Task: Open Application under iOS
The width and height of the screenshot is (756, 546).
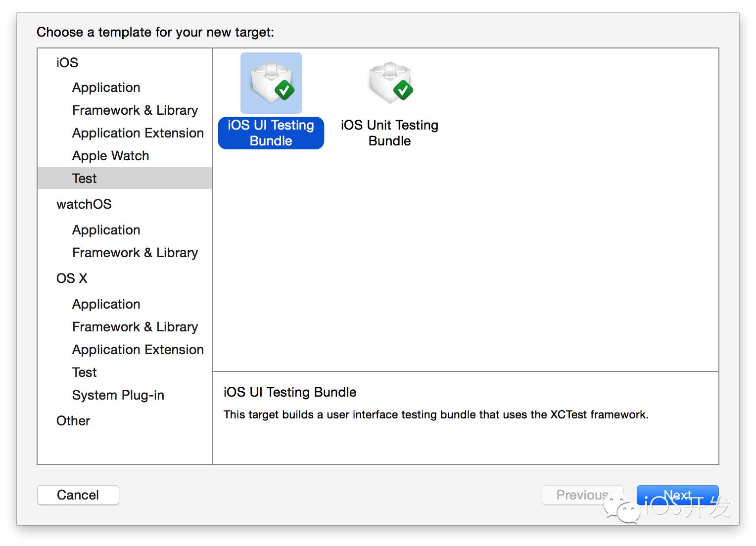Action: tap(106, 88)
